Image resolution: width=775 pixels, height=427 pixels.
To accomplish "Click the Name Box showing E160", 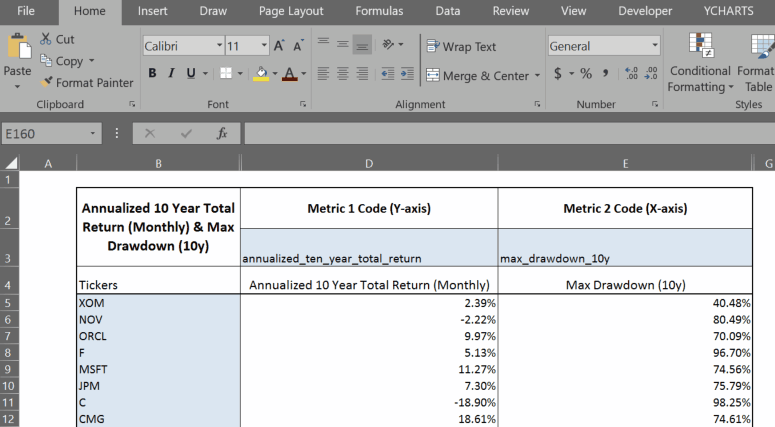I will (x=51, y=133).
